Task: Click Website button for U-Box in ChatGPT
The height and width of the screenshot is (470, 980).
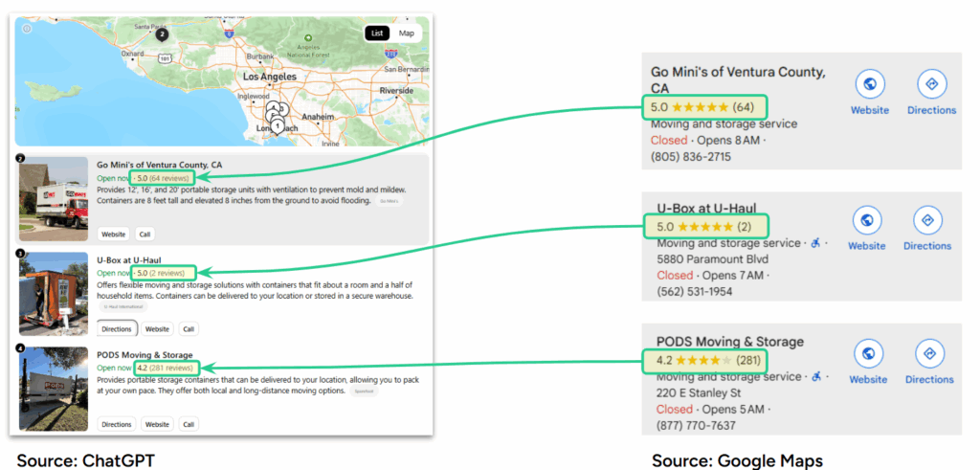Action: click(158, 328)
